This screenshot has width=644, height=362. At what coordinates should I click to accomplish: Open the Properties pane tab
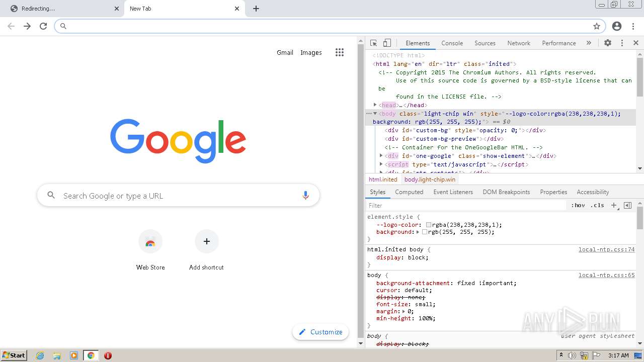click(x=553, y=192)
